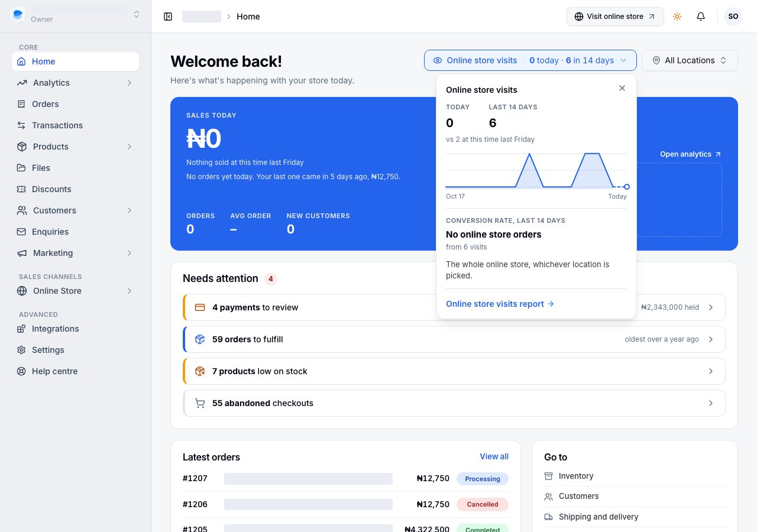The width and height of the screenshot is (757, 532).
Task: Click the Integrations icon
Action: (x=21, y=329)
